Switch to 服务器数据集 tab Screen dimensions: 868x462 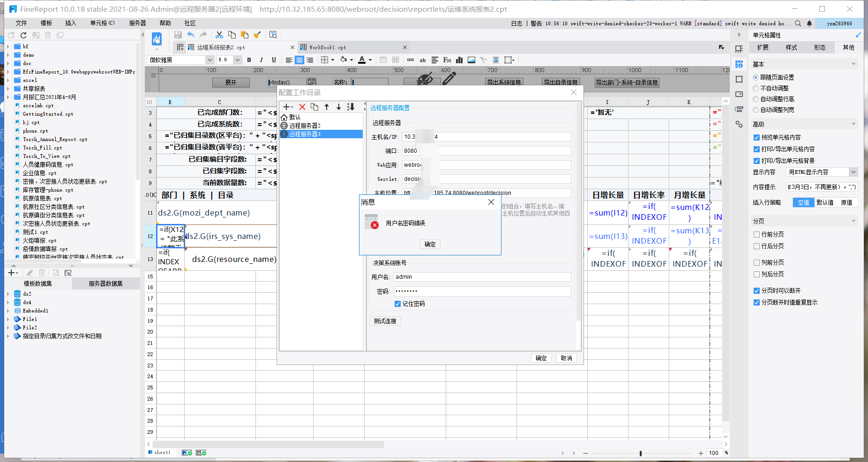point(106,283)
